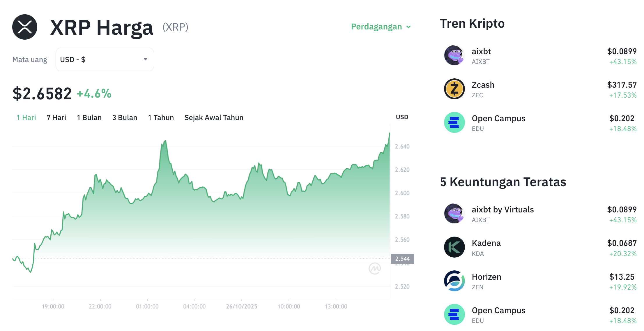This screenshot has width=644, height=331.
Task: Select the 1 Hari chart range
Action: tap(26, 118)
